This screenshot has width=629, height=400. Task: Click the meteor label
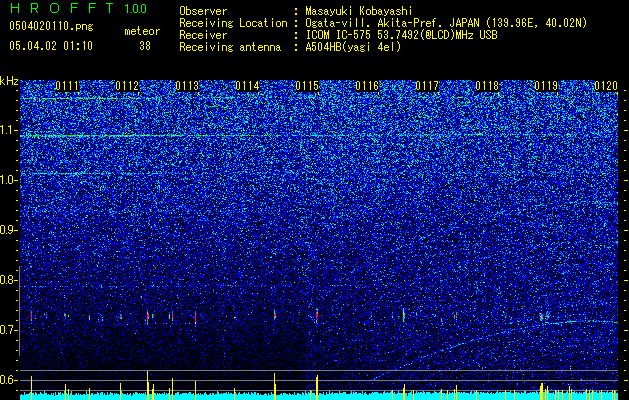tap(142, 31)
